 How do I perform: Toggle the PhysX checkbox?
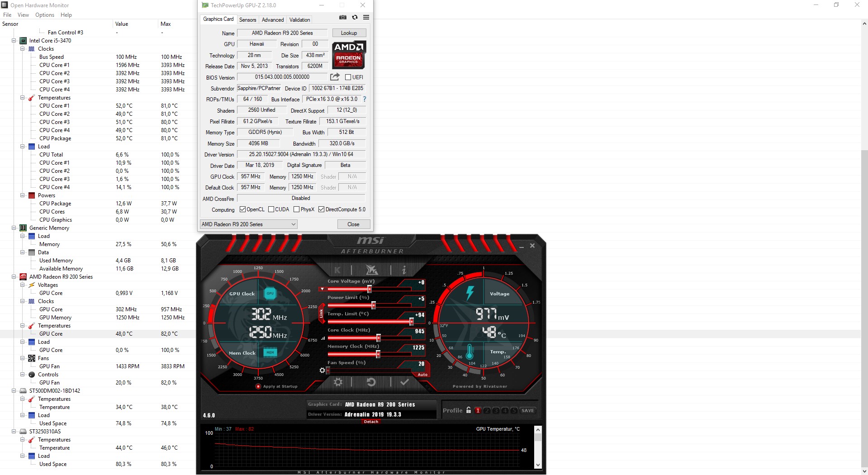296,209
